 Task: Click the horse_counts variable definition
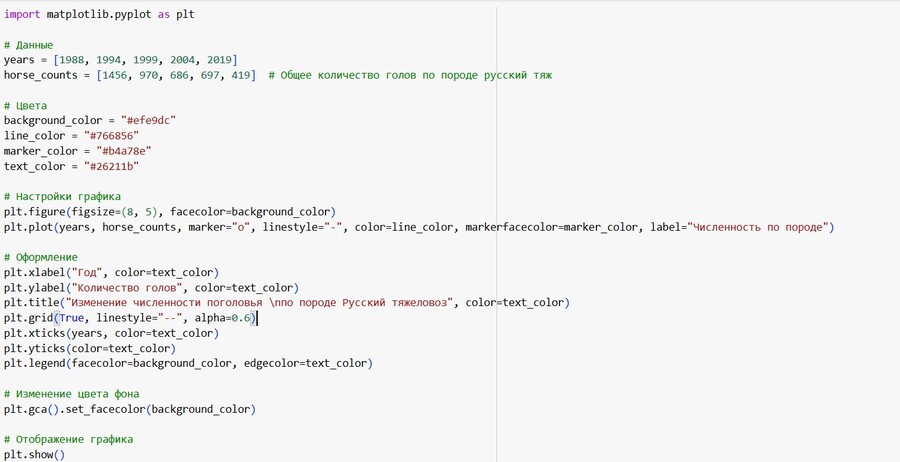47,75
